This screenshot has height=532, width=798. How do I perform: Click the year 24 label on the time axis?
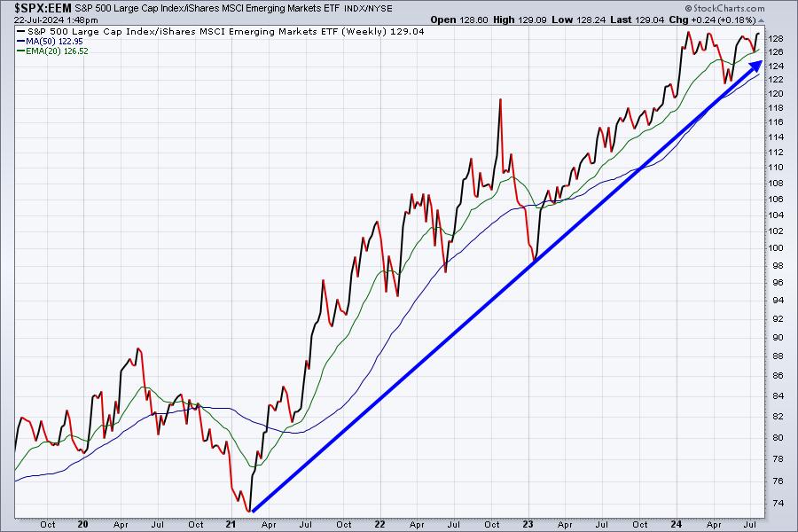tap(676, 524)
